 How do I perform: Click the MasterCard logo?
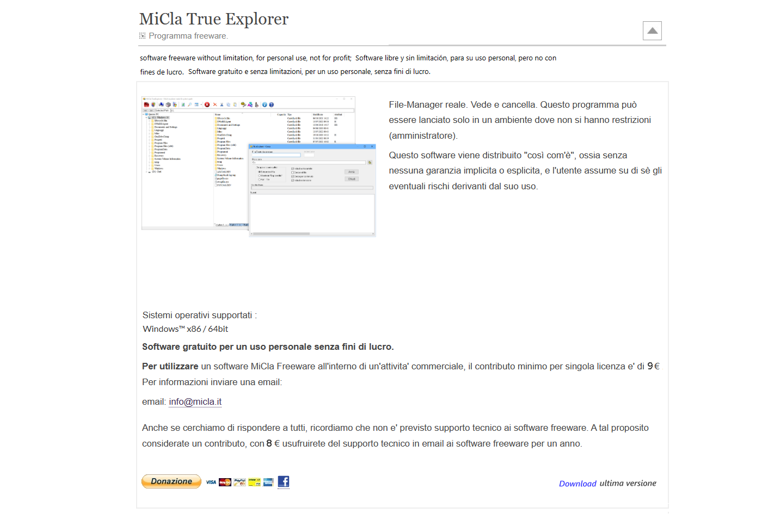click(225, 482)
